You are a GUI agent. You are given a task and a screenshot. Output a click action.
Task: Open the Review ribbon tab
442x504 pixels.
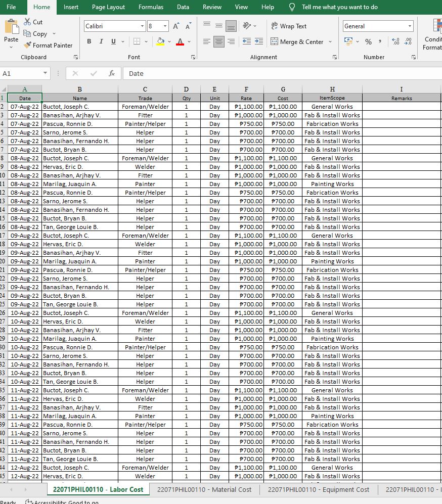click(212, 7)
